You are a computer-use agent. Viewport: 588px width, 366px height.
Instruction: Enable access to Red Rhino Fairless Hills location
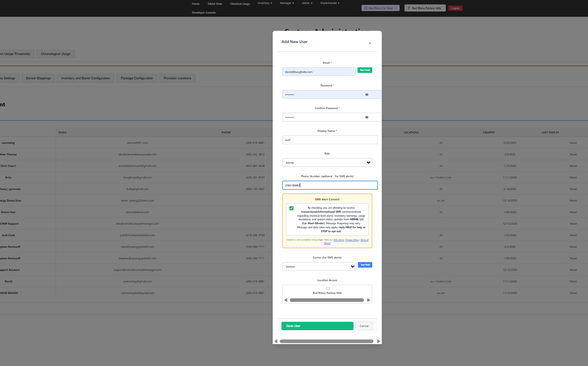point(327,288)
